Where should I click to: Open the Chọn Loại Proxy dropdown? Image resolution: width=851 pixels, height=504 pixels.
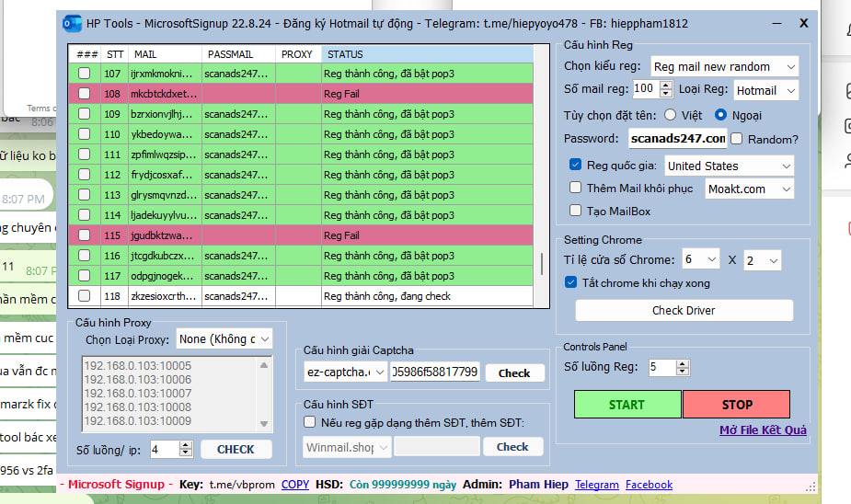tap(224, 339)
